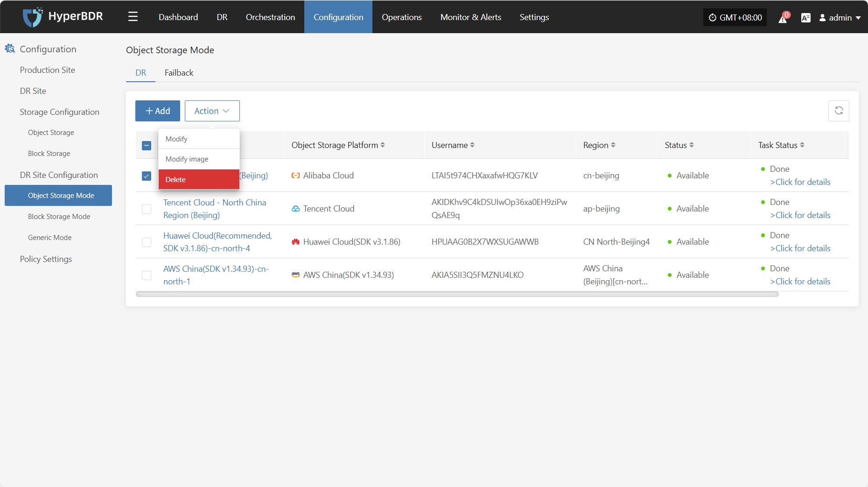Sort by Region column arrows
This screenshot has width=868, height=487.
coord(613,145)
